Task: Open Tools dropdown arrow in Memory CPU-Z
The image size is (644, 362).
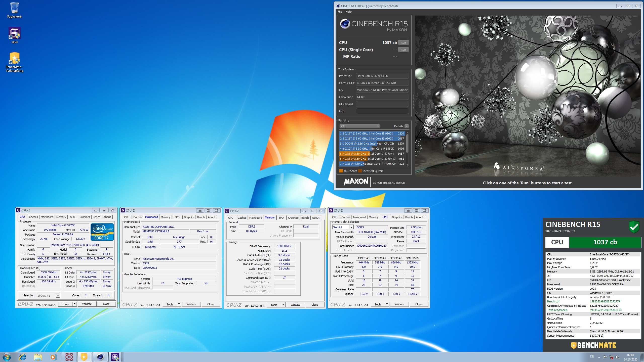Action: (283, 305)
